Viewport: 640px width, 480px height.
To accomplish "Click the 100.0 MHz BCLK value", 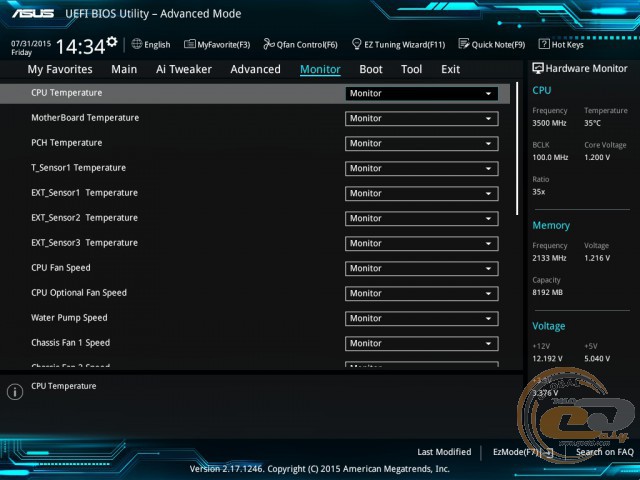I will (x=550, y=157).
